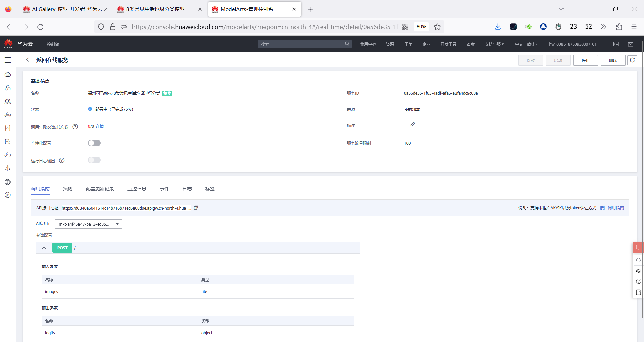Click the browser address bar URL
The image size is (644, 342).
pos(265,27)
